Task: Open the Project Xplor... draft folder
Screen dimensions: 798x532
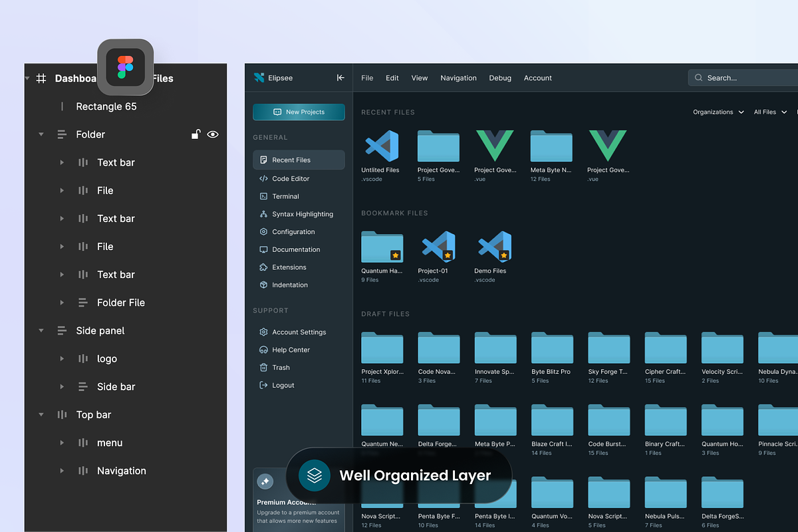Action: click(x=382, y=348)
